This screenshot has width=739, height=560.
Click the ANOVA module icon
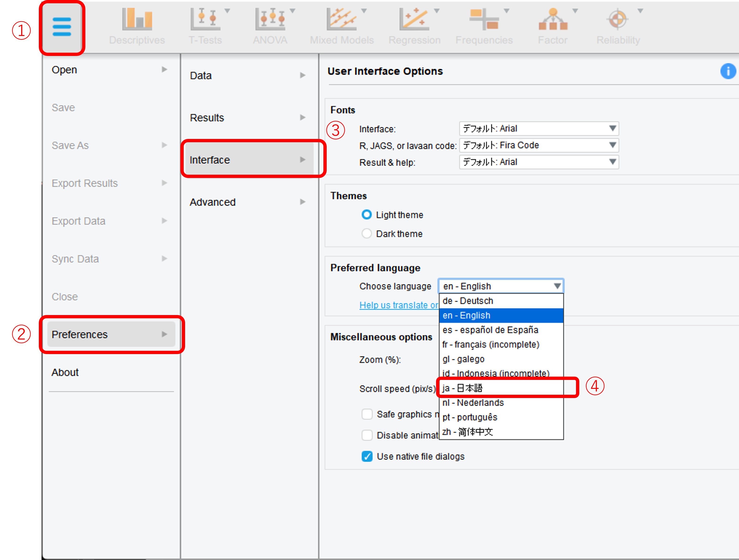tap(270, 19)
